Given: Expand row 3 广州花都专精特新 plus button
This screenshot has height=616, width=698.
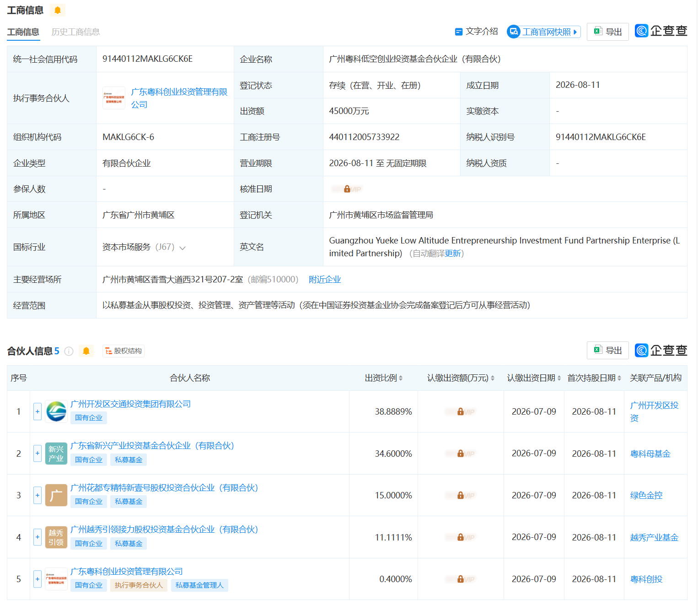Looking at the screenshot, I should [38, 495].
